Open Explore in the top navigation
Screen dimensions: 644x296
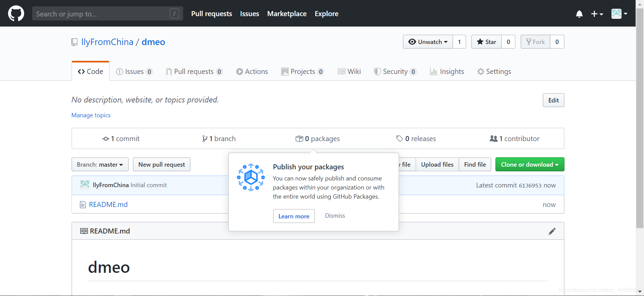pyautogui.click(x=326, y=14)
